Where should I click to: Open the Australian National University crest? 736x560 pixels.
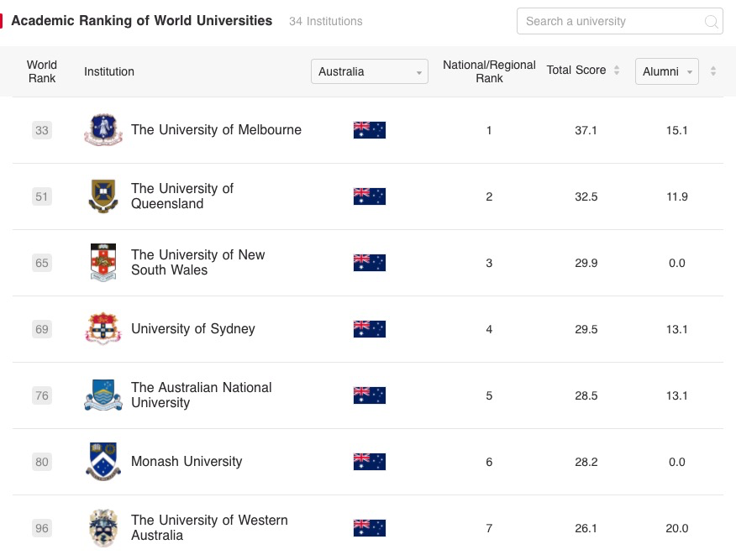pyautogui.click(x=103, y=395)
